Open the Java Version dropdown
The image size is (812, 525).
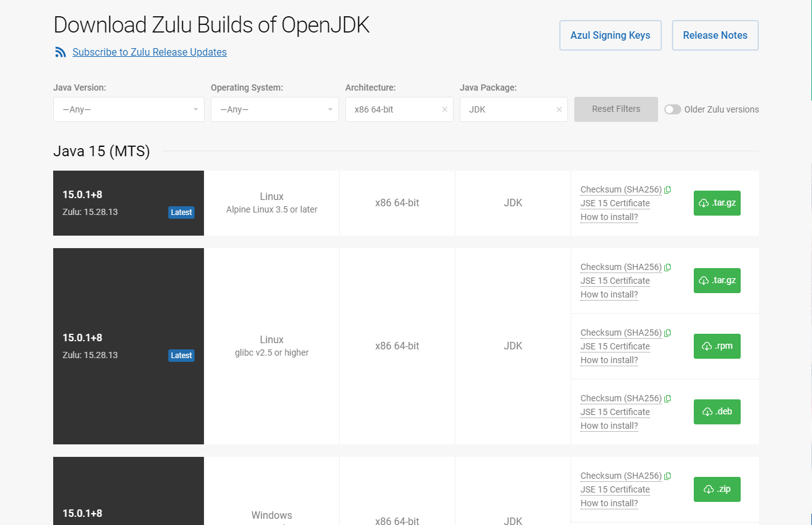coord(129,109)
